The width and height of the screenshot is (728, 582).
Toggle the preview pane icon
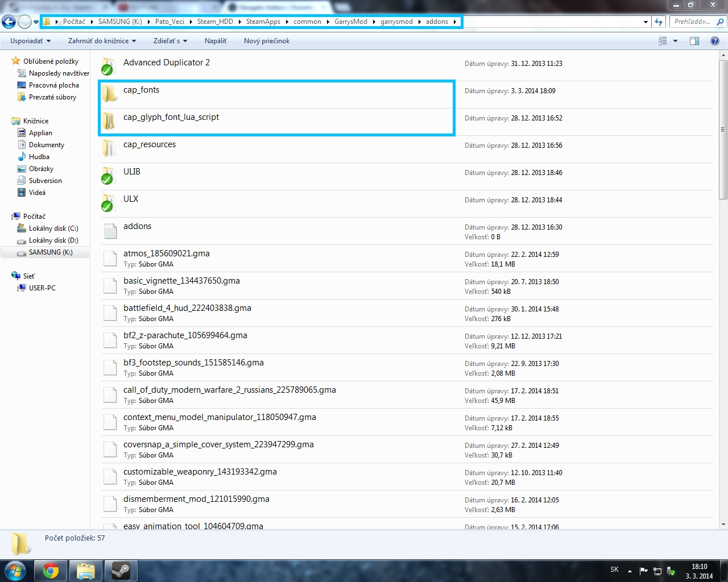694,41
